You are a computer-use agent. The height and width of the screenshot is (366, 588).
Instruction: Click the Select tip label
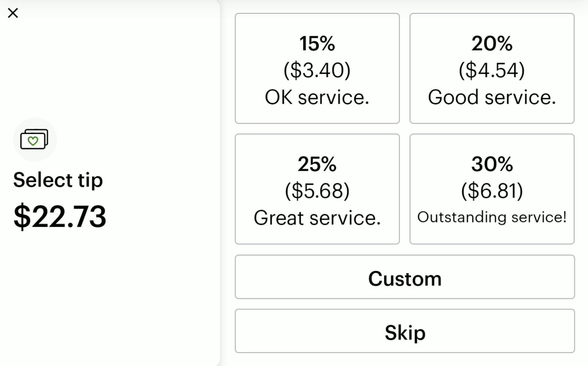click(58, 180)
